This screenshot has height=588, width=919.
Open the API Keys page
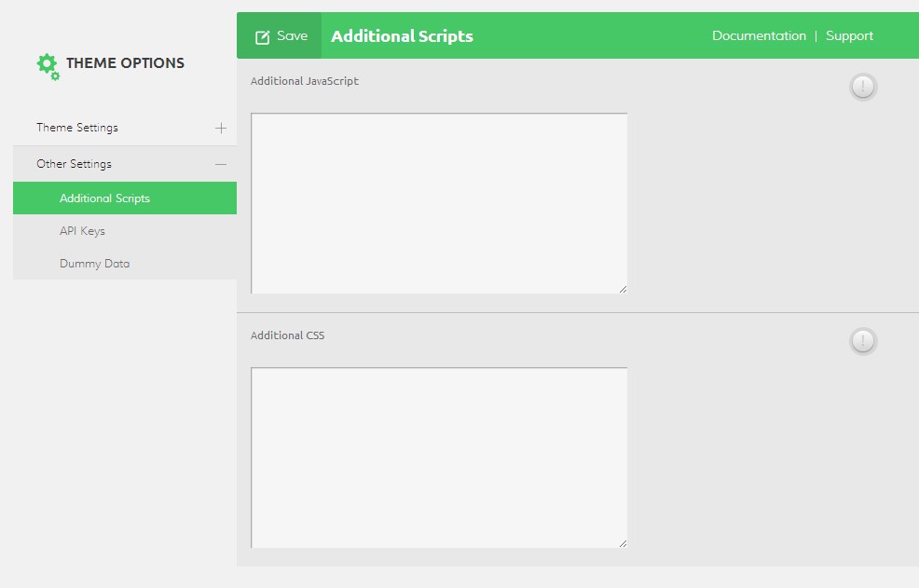pos(82,231)
